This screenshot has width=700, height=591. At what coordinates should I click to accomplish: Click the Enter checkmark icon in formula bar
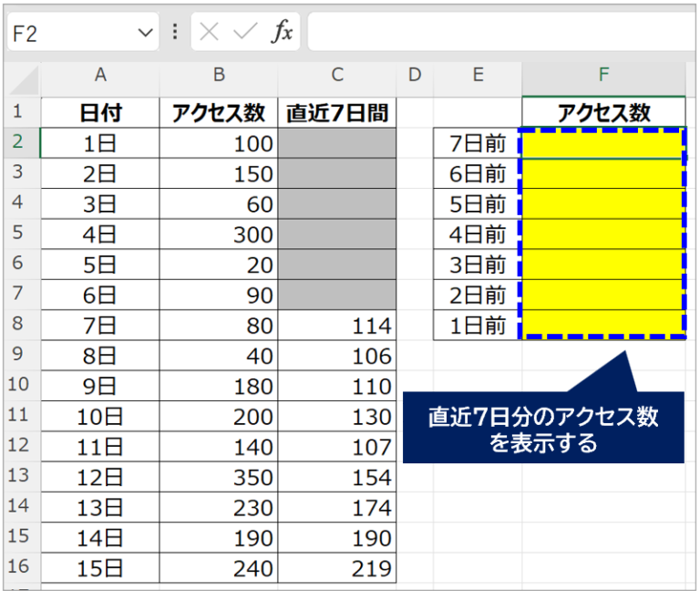pos(244,33)
